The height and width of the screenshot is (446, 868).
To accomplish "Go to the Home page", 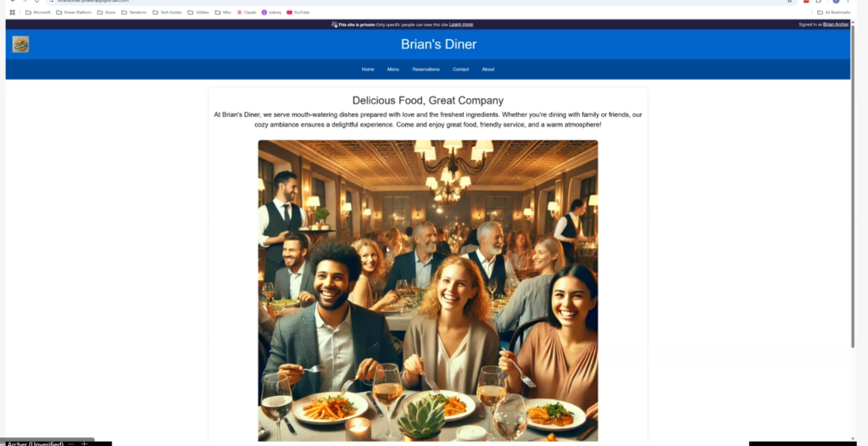I will click(368, 70).
